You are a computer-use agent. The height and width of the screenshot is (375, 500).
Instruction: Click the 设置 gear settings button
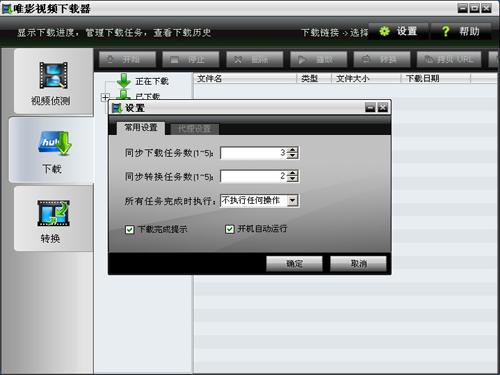pyautogui.click(x=398, y=32)
